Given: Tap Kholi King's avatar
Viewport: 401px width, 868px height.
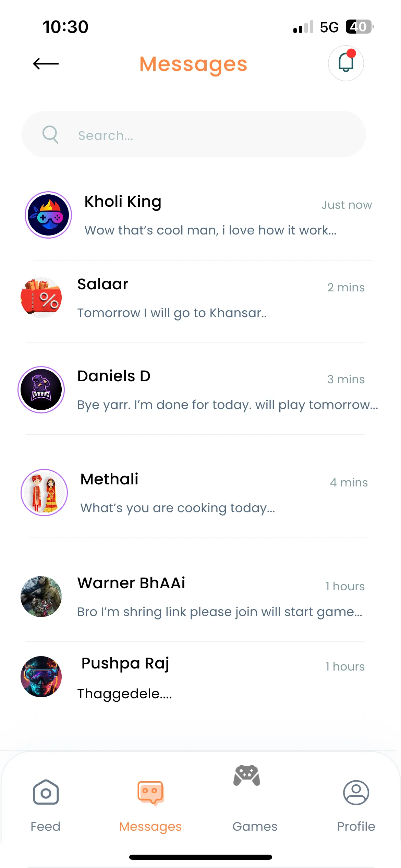Looking at the screenshot, I should pyautogui.click(x=48, y=215).
